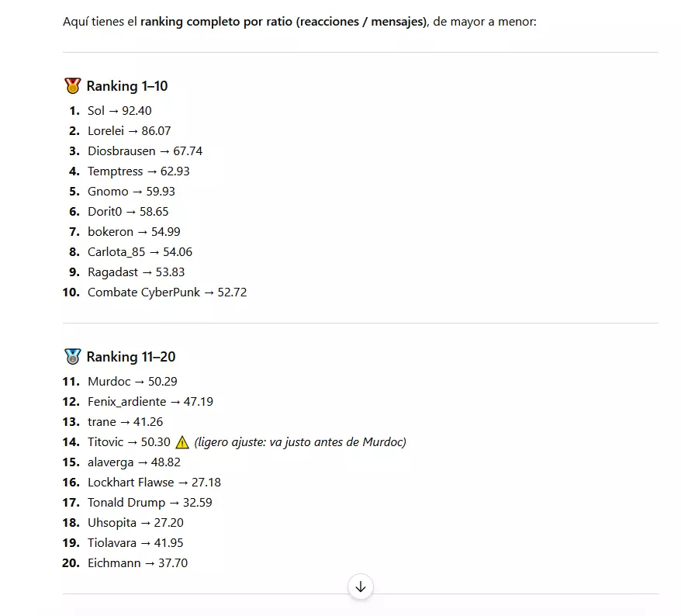
Task: Click the Fenix_ardiente → 47.19 line
Action: pos(150,401)
